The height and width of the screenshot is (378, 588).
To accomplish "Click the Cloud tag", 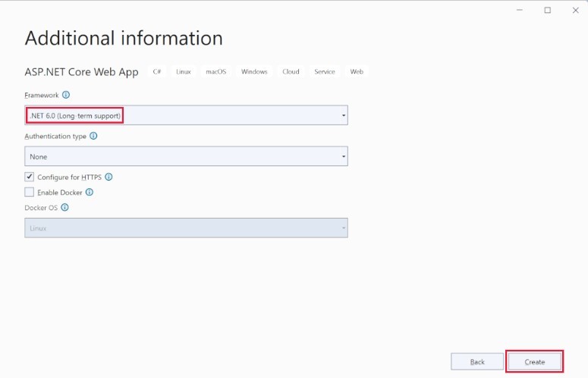I will click(291, 71).
